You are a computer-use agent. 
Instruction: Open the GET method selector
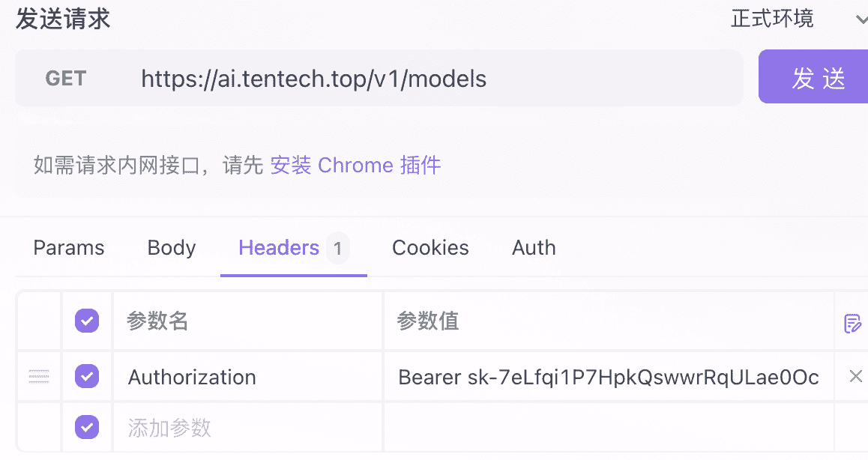[66, 79]
